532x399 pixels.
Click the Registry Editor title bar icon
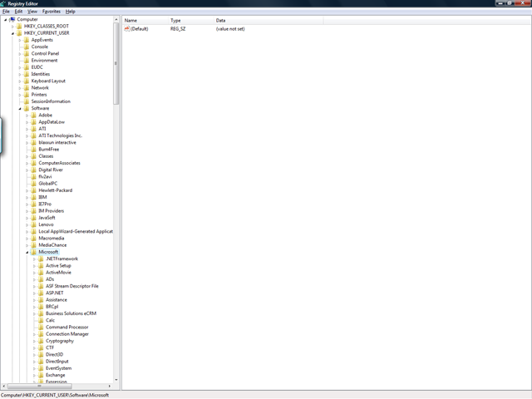(x=3, y=3)
